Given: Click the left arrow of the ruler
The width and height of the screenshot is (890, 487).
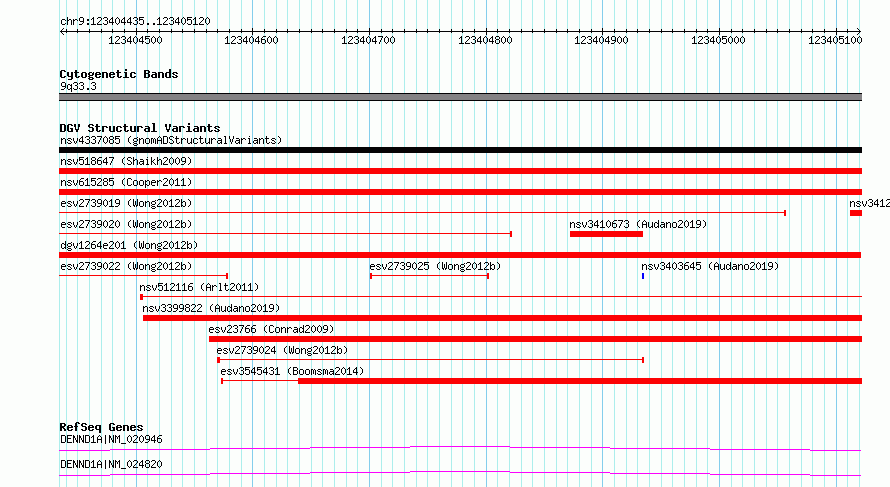Looking at the screenshot, I should [62, 31].
